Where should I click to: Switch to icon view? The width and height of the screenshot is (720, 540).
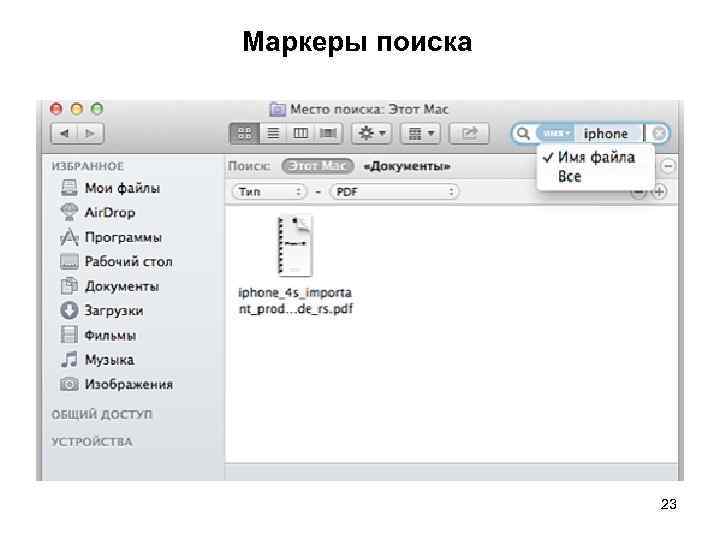coord(244,134)
